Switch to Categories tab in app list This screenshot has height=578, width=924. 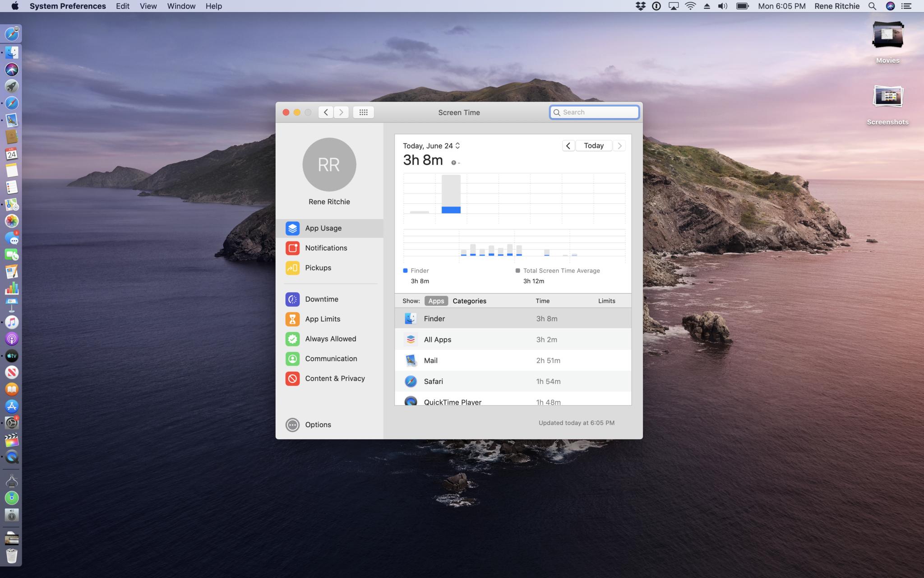[x=469, y=300]
